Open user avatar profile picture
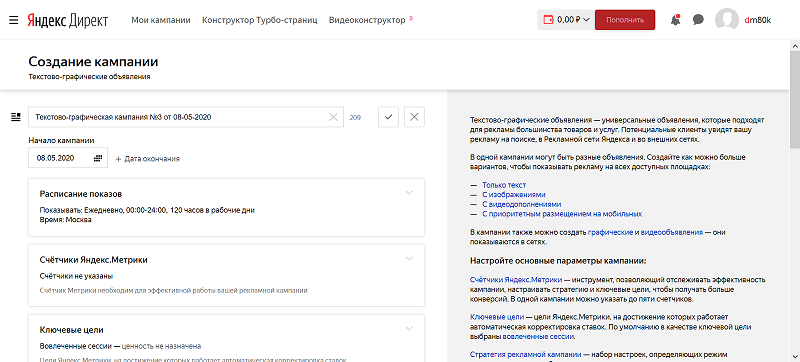 [727, 20]
